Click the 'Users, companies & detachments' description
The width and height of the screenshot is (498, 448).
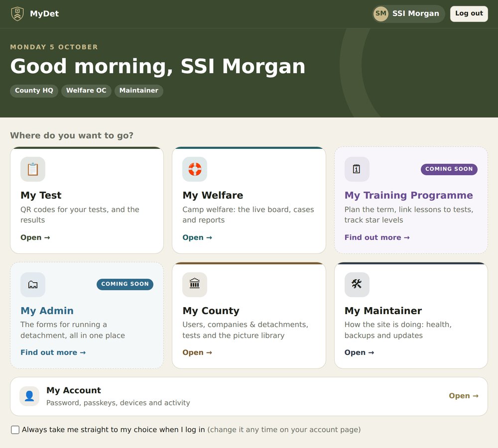pyautogui.click(x=245, y=330)
